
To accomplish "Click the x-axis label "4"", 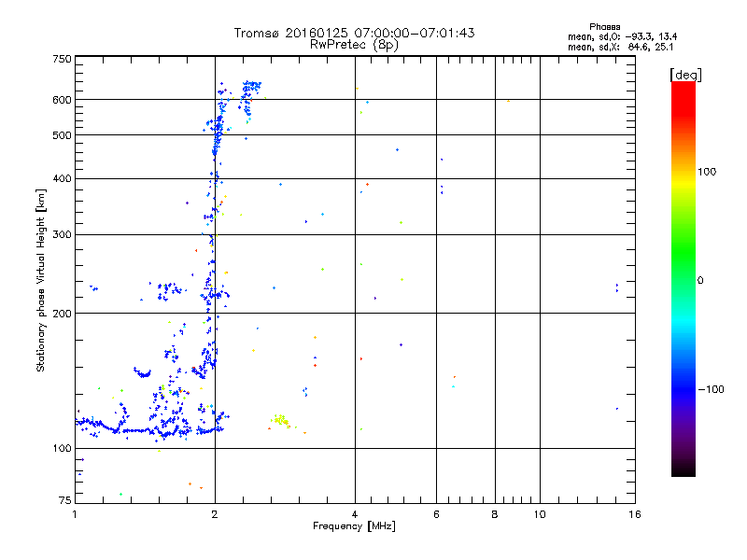I will 355,514.
